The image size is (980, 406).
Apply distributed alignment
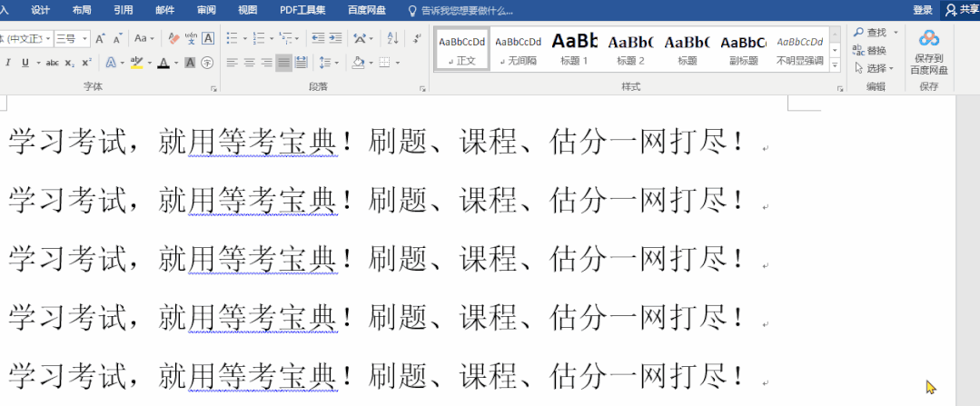(301, 63)
